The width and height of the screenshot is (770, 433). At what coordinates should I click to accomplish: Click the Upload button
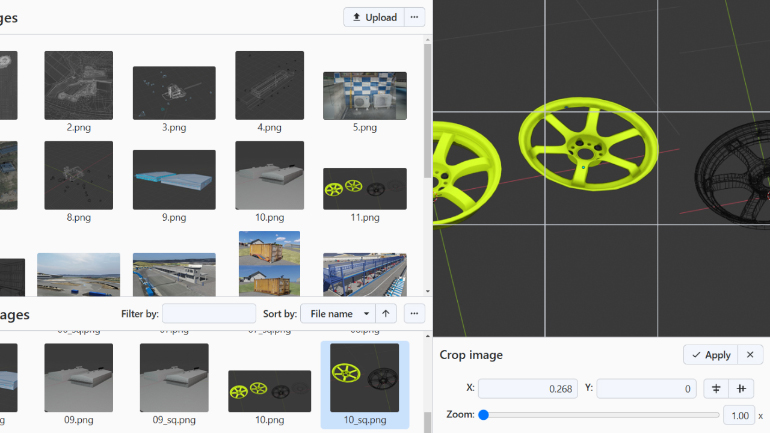click(x=374, y=17)
